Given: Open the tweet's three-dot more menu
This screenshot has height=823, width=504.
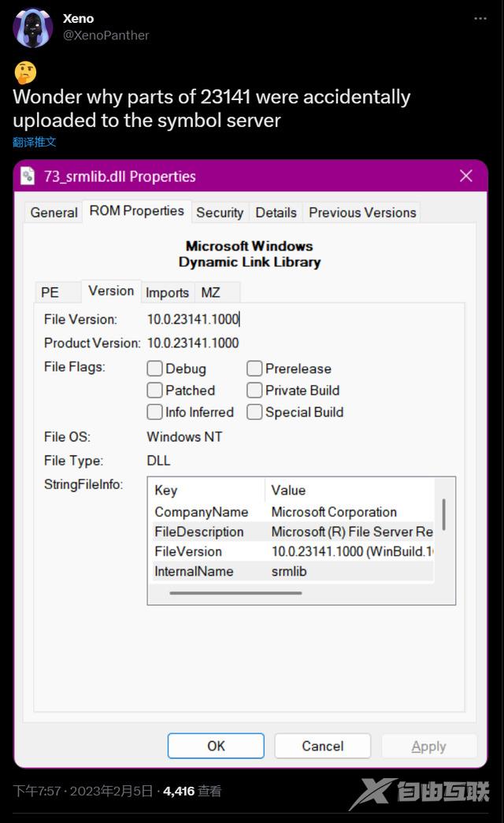Looking at the screenshot, I should 480,18.
